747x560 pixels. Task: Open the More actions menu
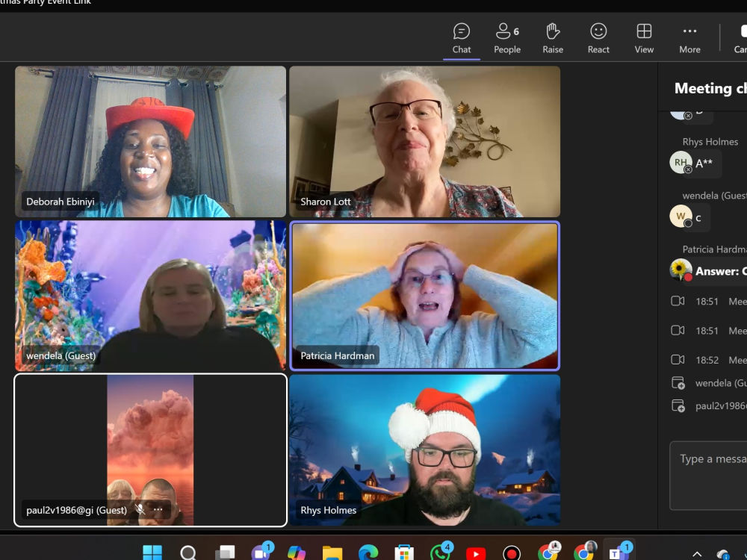point(689,39)
